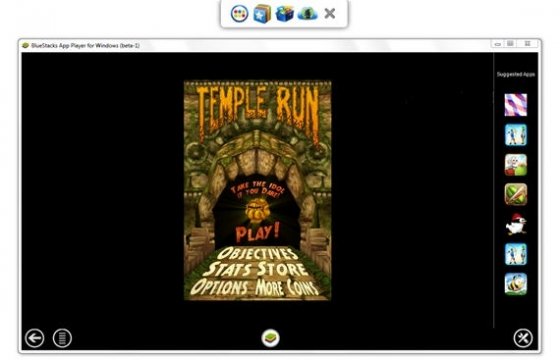Open the Android menu button beside back arrow

62,338
